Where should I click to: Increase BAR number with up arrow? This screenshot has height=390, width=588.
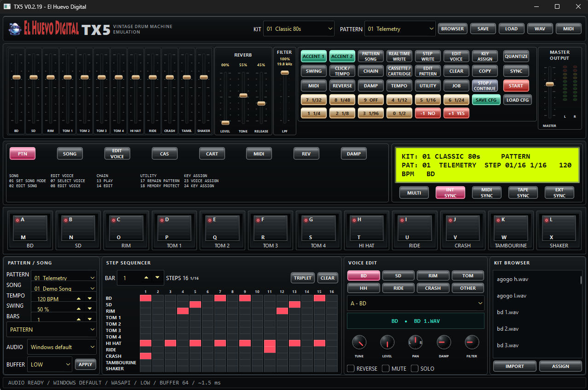146,278
